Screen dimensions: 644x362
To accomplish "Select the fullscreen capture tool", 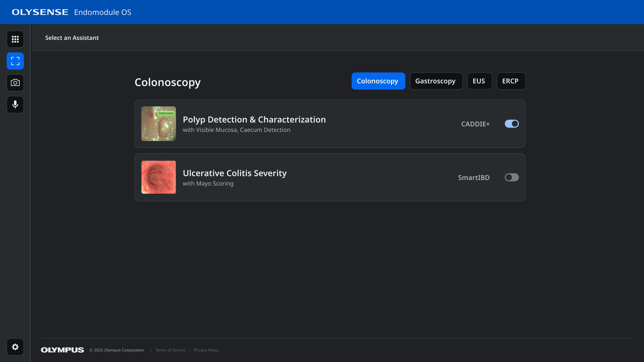I will click(15, 61).
